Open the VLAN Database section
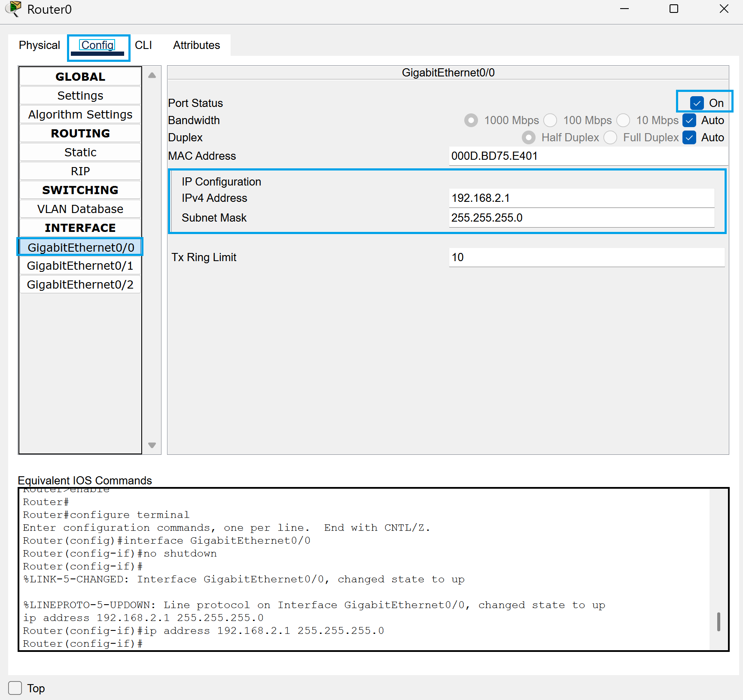This screenshot has width=743, height=700. [x=80, y=209]
